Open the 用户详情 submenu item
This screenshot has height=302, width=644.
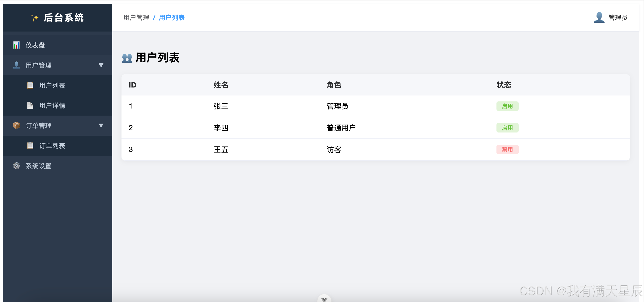pyautogui.click(x=58, y=106)
